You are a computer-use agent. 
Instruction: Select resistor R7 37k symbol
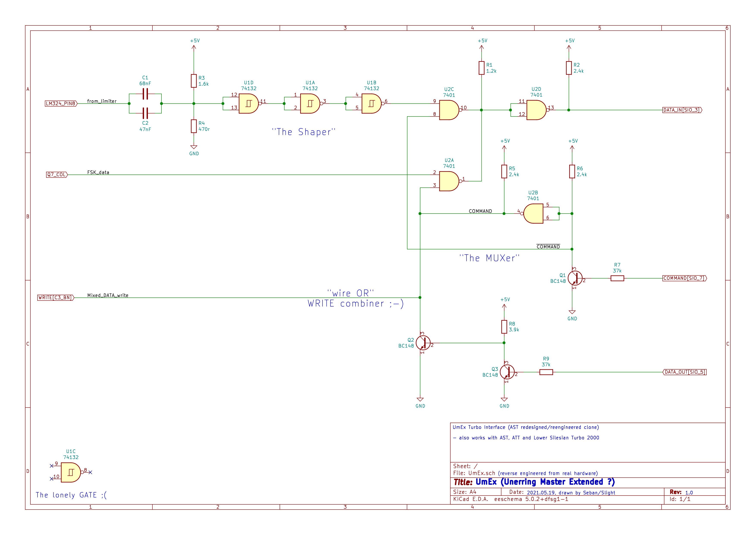617,278
